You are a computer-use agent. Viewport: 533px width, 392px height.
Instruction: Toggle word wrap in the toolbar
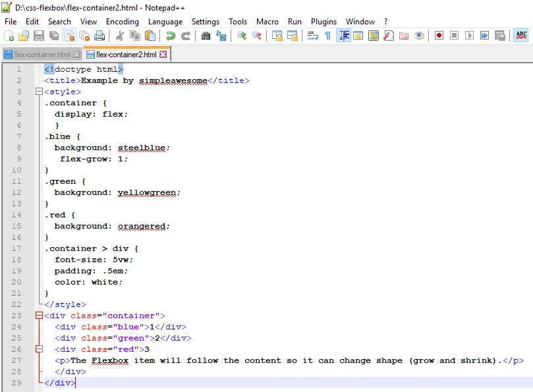point(313,36)
